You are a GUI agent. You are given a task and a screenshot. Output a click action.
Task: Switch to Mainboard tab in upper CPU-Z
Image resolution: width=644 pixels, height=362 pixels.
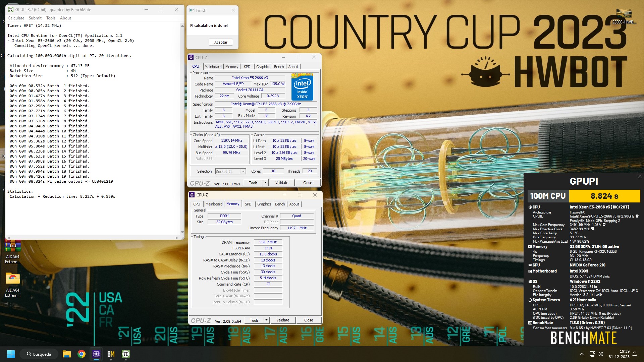coord(213,67)
